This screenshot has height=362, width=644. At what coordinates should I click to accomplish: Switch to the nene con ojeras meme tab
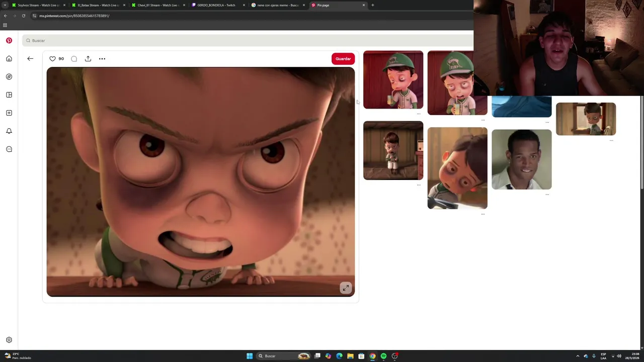pos(278,5)
